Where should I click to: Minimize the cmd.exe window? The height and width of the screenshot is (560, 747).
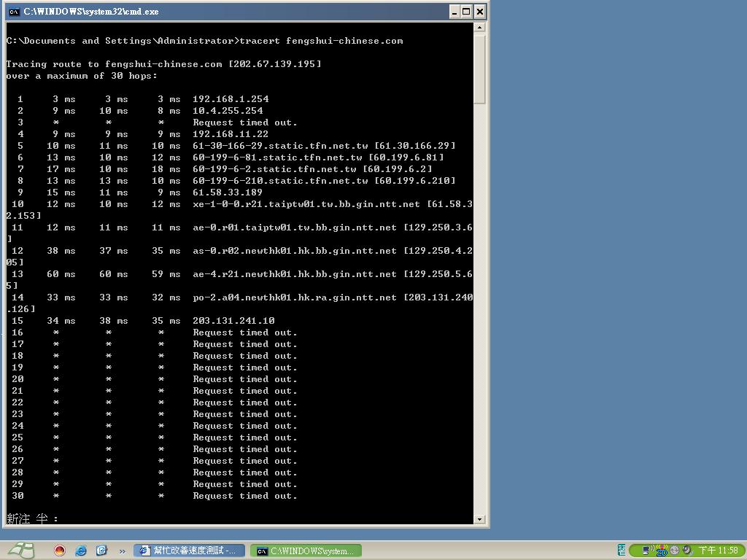(454, 12)
